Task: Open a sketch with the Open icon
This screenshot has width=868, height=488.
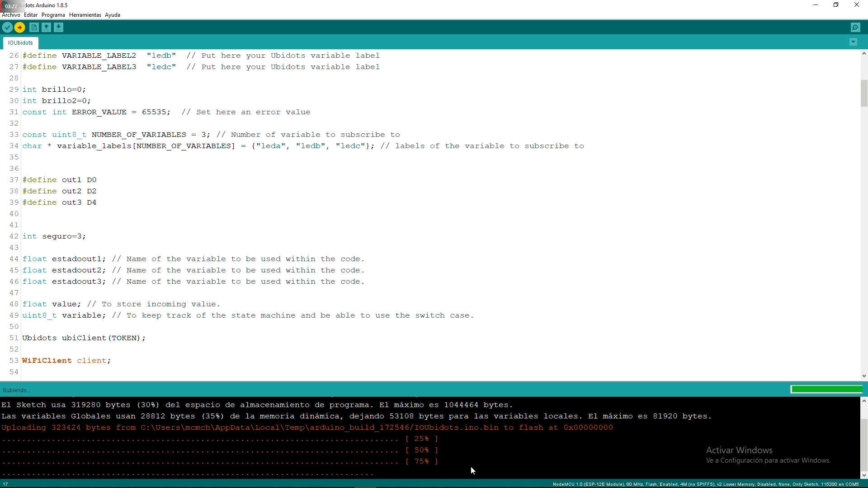Action: tap(47, 28)
